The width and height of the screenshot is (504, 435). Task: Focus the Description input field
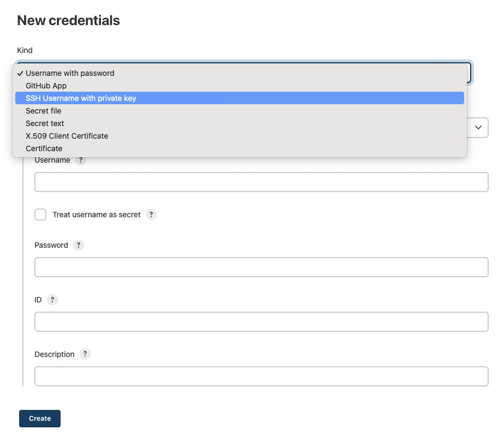pyautogui.click(x=261, y=376)
